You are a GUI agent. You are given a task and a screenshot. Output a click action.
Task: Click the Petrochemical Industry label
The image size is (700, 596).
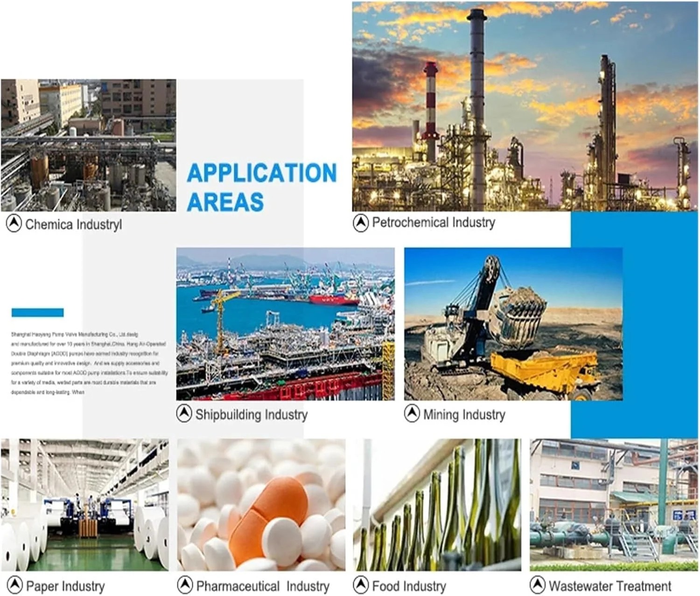pos(434,222)
